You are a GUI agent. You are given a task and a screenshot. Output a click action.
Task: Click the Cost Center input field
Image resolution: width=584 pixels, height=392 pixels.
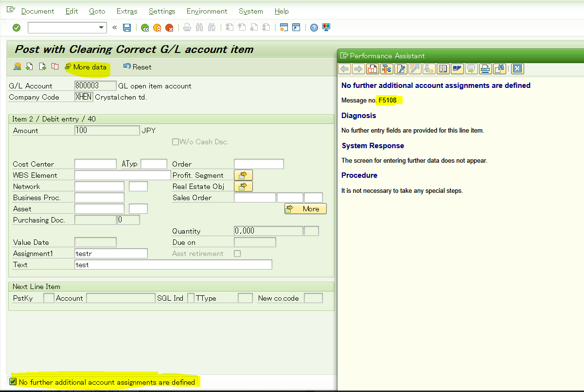click(x=95, y=164)
